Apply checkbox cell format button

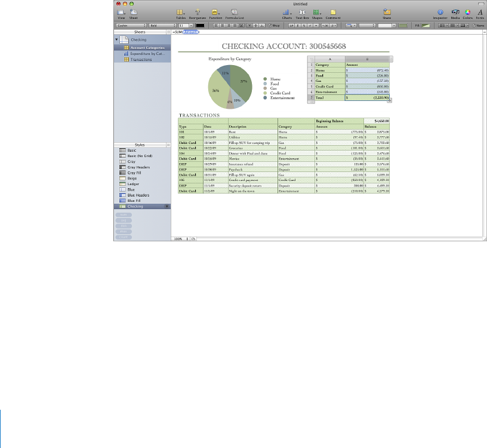(310, 26)
